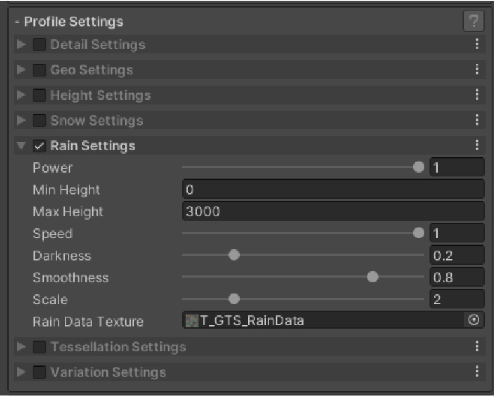Click the Variation Settings label

(x=108, y=372)
